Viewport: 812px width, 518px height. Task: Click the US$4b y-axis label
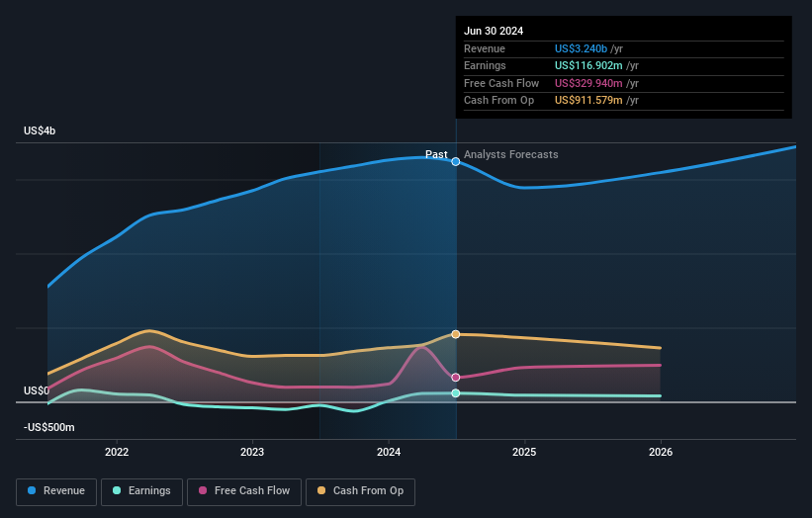40,130
